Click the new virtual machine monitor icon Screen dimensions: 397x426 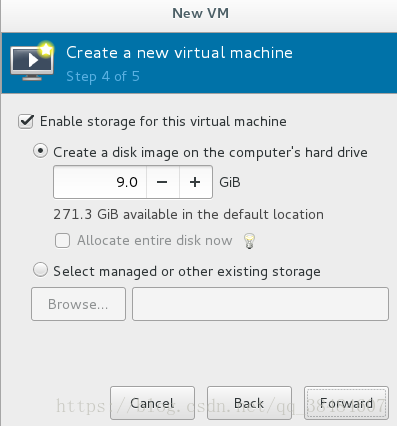coord(32,61)
